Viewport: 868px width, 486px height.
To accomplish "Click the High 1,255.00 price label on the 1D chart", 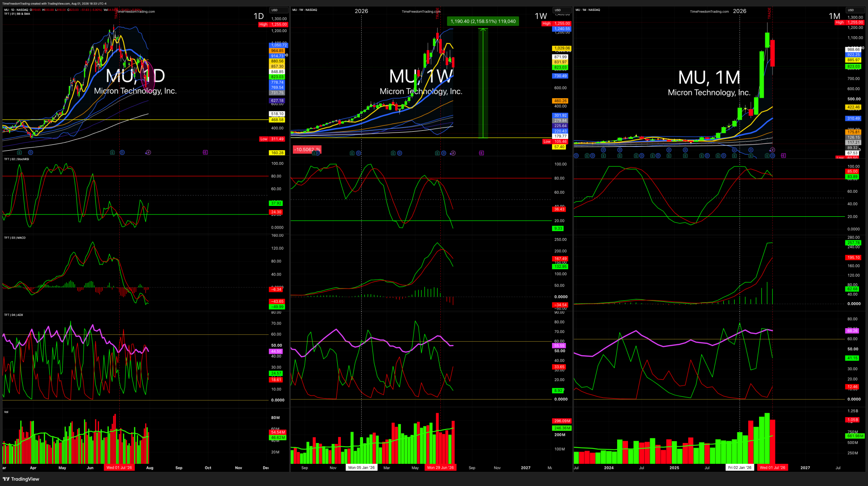I will point(273,24).
